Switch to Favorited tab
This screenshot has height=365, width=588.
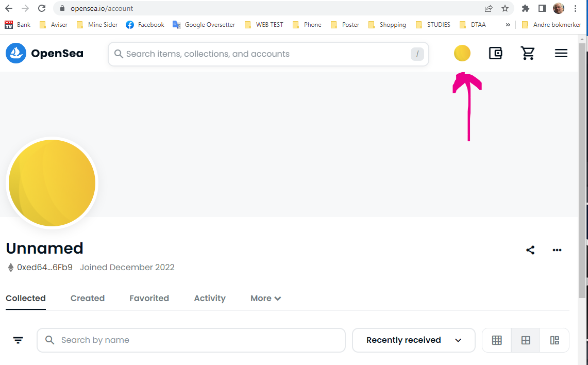[149, 298]
